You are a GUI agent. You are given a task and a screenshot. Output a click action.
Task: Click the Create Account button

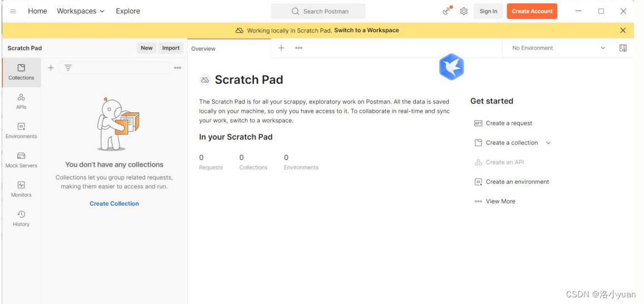point(532,12)
